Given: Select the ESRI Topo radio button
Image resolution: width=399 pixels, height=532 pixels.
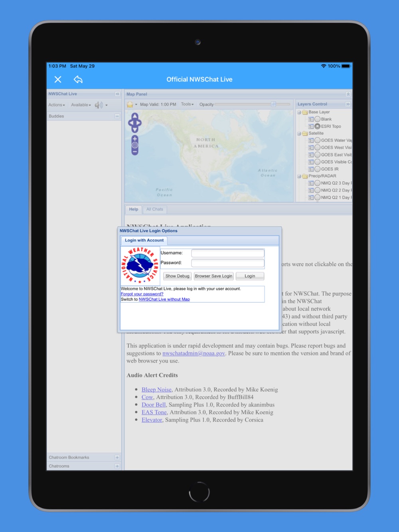Looking at the screenshot, I should 318,126.
